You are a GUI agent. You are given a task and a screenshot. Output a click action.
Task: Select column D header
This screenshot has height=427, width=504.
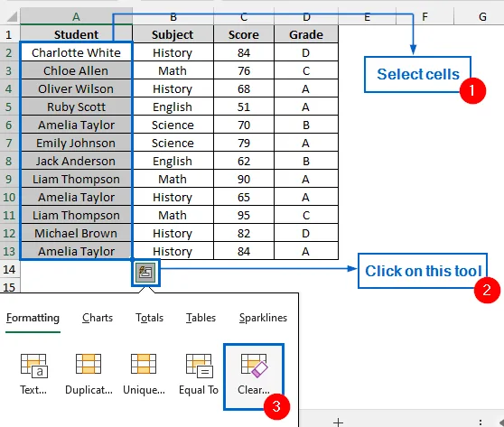[306, 16]
